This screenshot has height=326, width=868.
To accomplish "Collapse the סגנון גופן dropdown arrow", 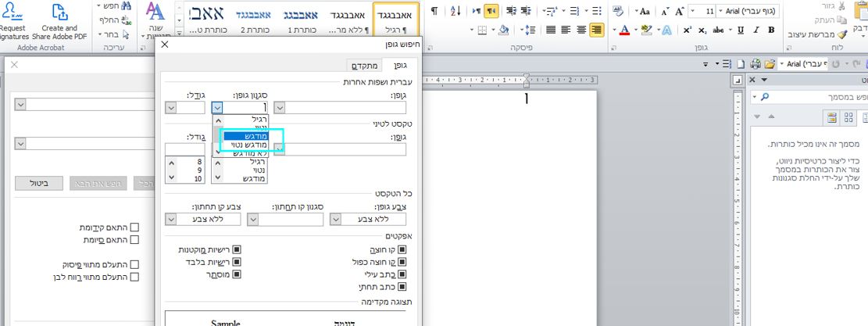I will 217,107.
